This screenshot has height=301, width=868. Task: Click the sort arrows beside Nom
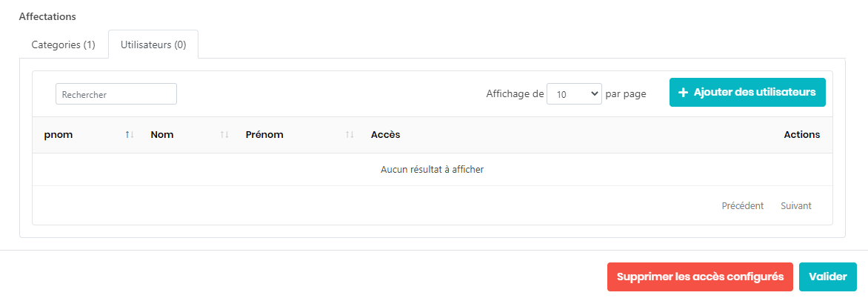point(224,135)
